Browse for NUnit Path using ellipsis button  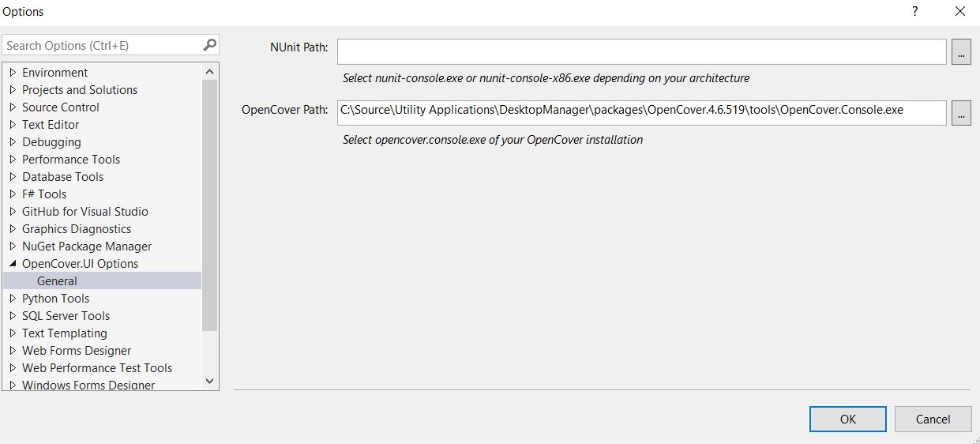(x=961, y=52)
